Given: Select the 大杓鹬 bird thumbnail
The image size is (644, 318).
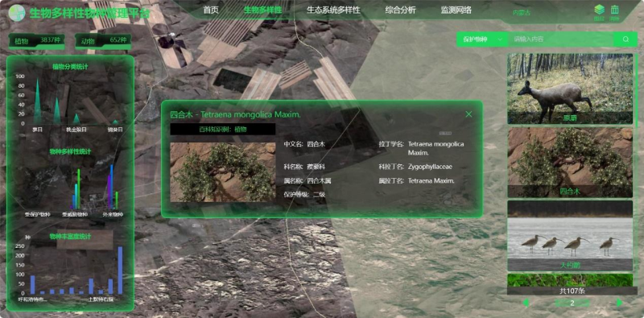Looking at the screenshot, I should coord(570,236).
